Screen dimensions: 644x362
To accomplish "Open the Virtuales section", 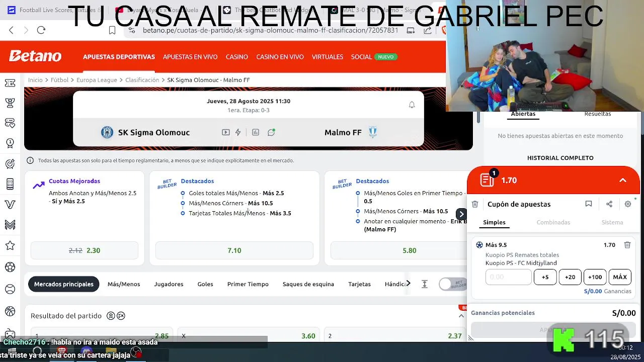I will (x=328, y=57).
